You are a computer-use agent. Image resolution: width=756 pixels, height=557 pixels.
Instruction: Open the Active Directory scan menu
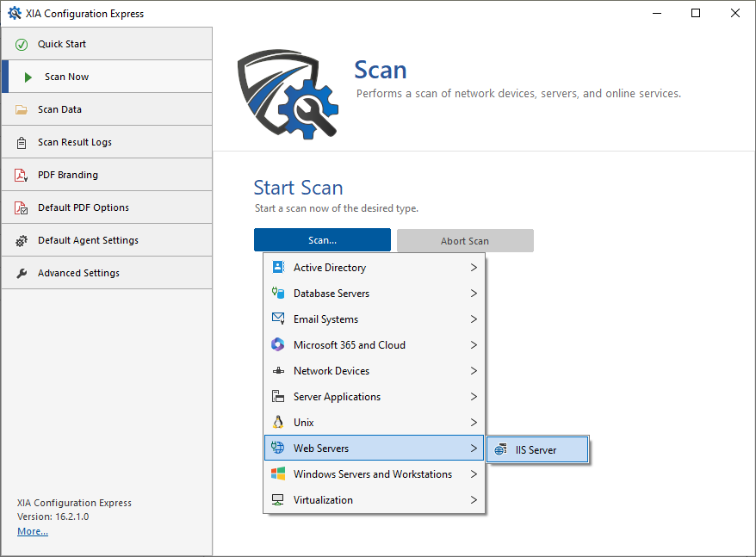375,267
